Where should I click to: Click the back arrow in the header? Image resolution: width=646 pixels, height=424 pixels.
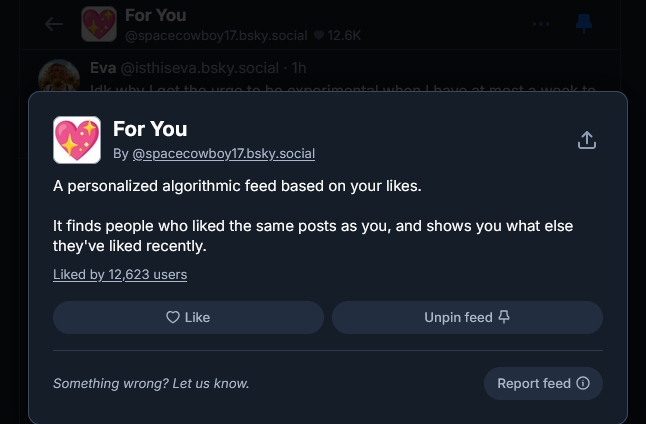(x=54, y=24)
